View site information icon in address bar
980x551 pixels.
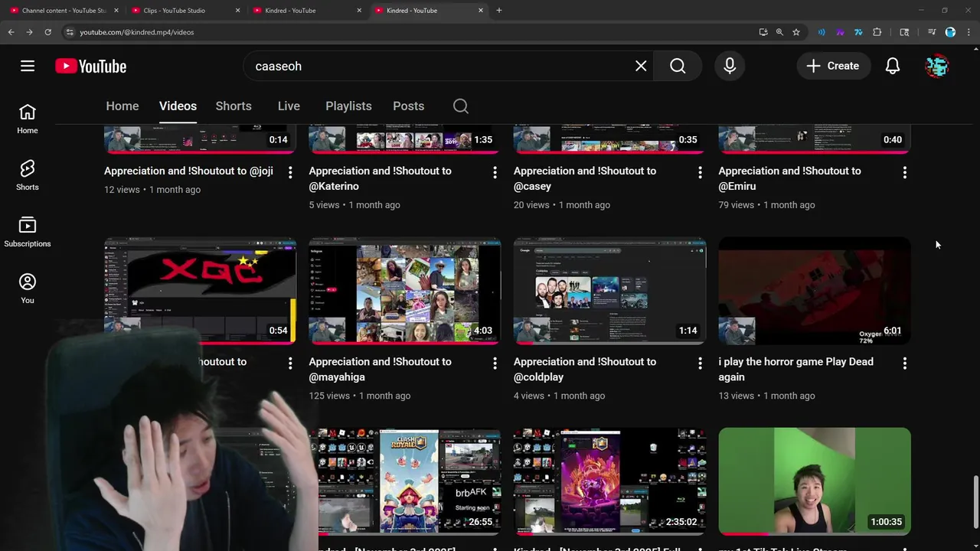click(x=70, y=32)
